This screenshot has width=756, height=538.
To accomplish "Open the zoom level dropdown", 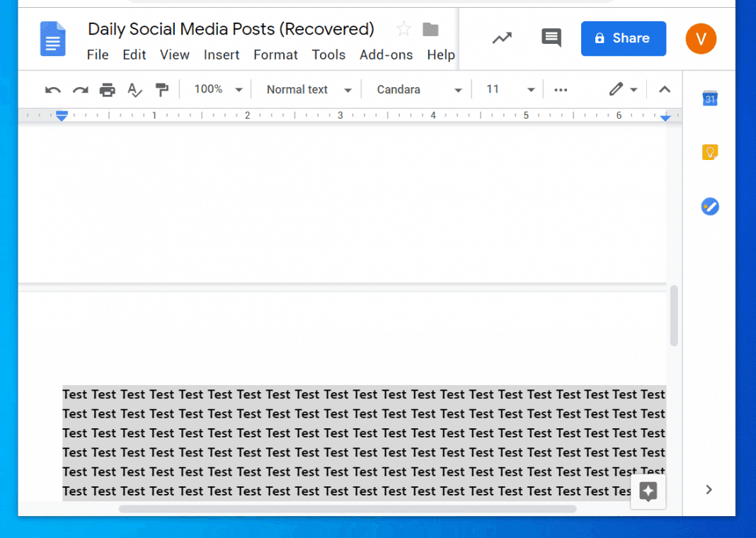I will coord(216,89).
